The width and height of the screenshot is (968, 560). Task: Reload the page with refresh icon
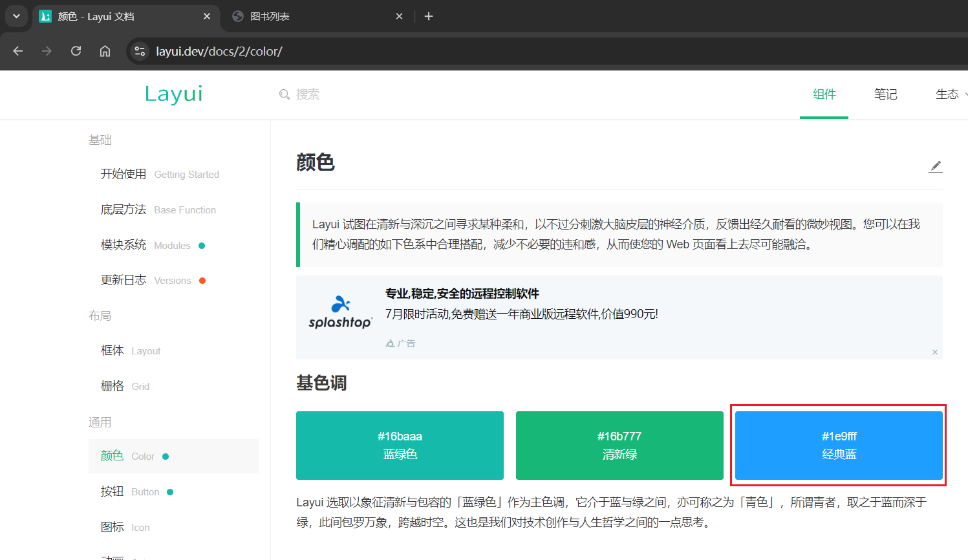tap(76, 51)
